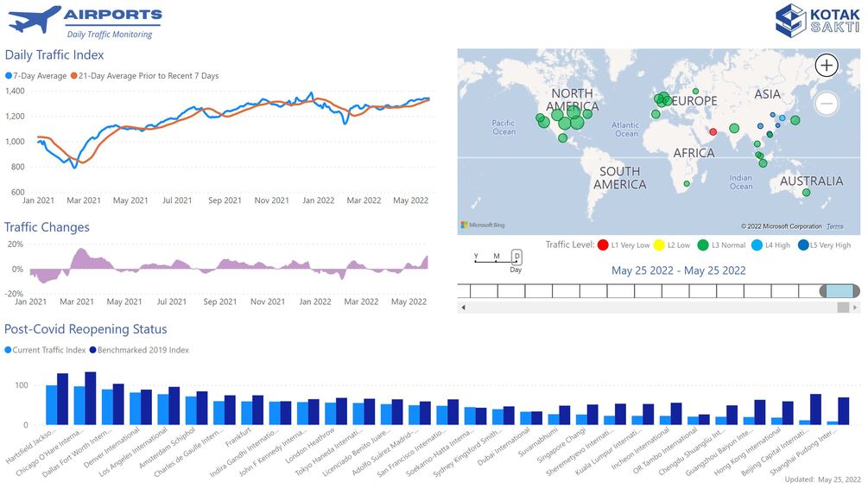This screenshot has height=489, width=868.
Task: Zoom out the map with minus button
Action: (x=826, y=104)
